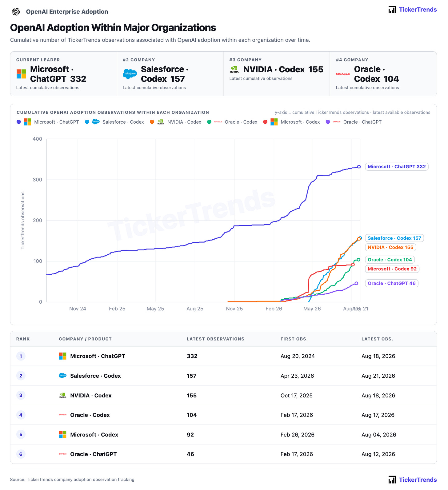Click the 'Source: TickerTrends company adoption observation tracking' footer text
Screen dimensions: 448x490
click(72, 480)
